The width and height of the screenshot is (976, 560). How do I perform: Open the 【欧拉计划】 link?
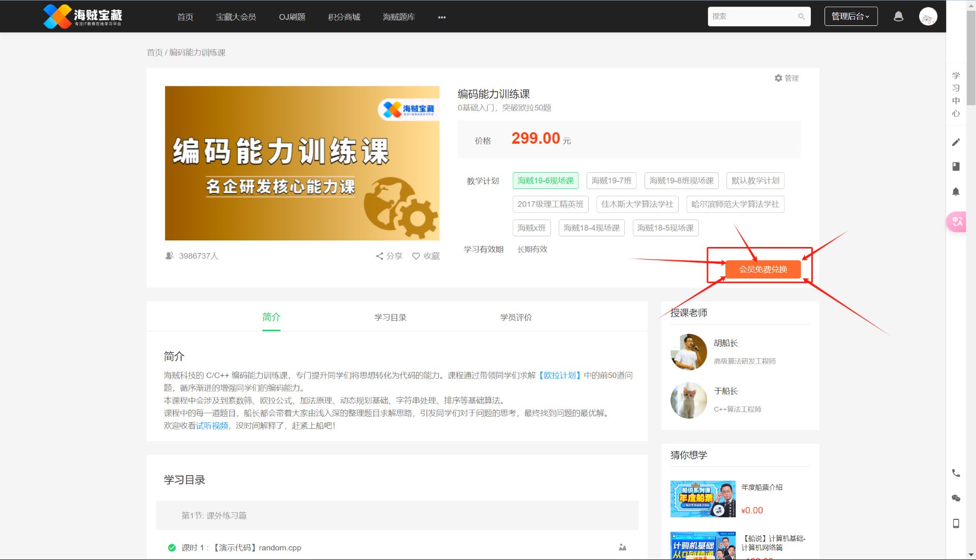560,375
